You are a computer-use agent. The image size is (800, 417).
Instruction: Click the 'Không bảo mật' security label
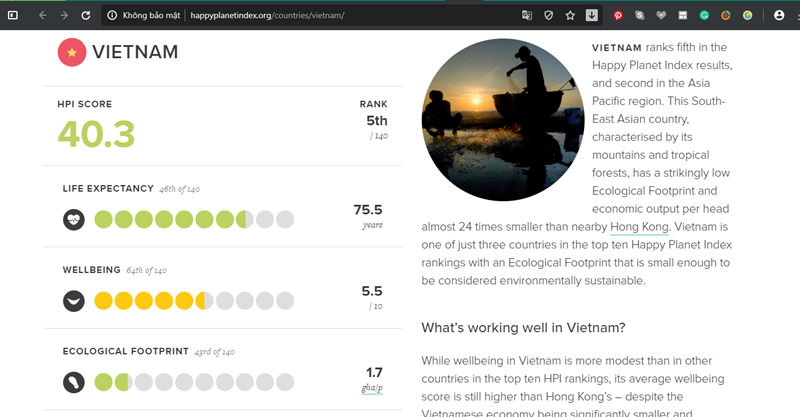(151, 15)
